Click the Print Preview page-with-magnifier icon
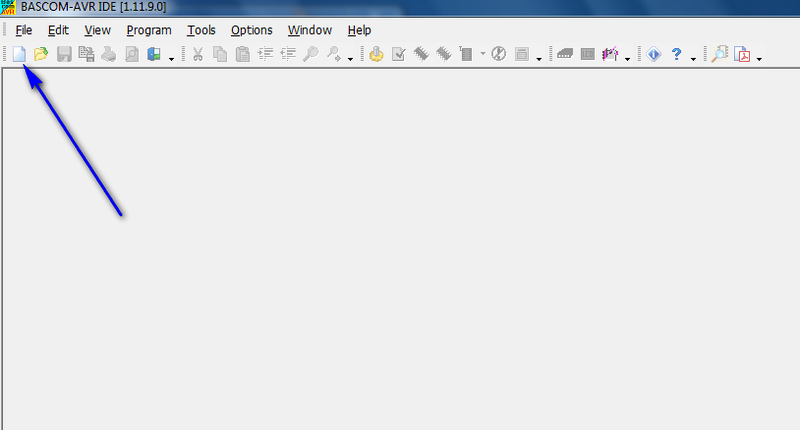 point(132,54)
